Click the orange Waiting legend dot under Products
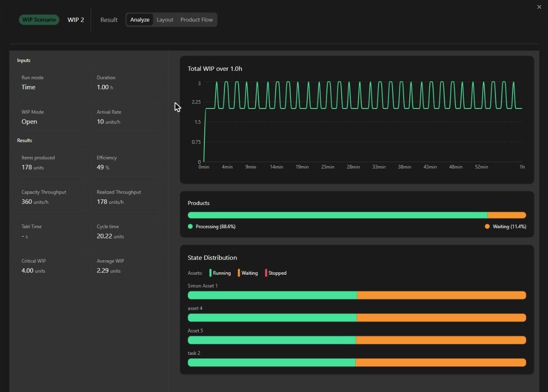Screen dimensions: 548x392 coord(487,226)
